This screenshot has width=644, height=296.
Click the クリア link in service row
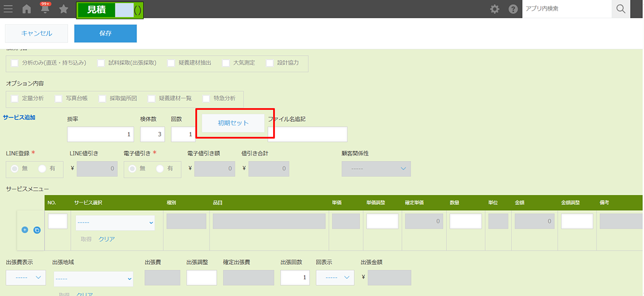click(106, 239)
